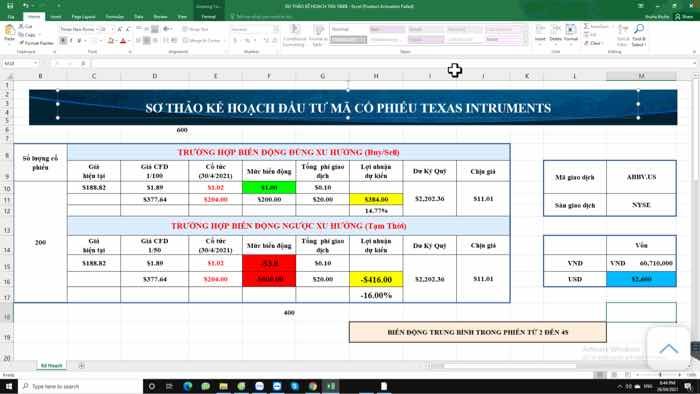Switch to the Page Layout tab
The image size is (700, 394).
(83, 17)
